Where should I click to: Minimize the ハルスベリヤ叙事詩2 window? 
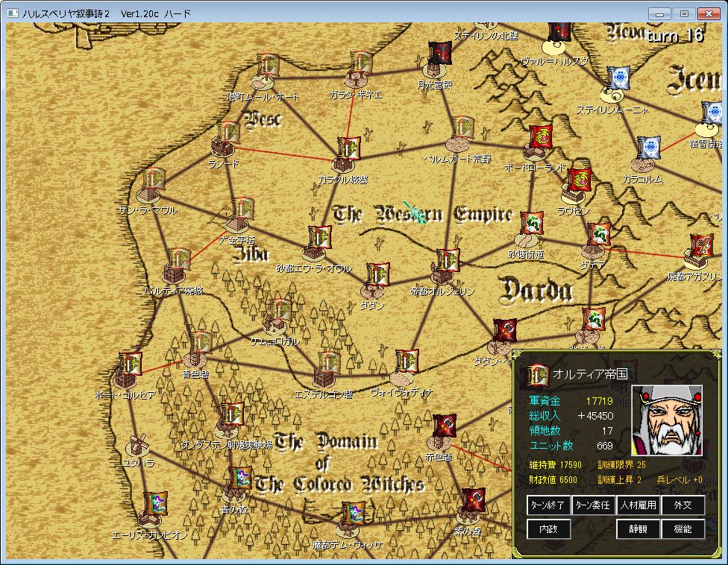point(659,14)
